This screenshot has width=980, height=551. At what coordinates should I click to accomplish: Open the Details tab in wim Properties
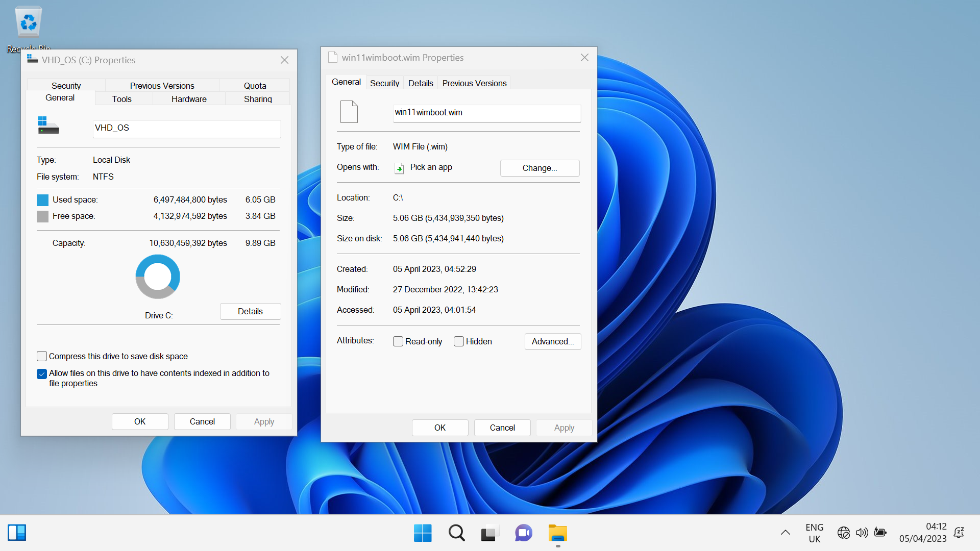point(421,83)
